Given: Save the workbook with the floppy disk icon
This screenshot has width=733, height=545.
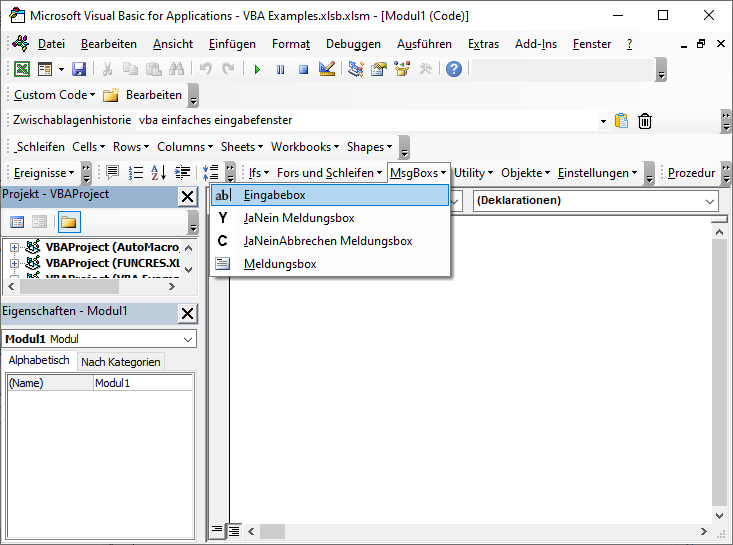Looking at the screenshot, I should (x=79, y=69).
